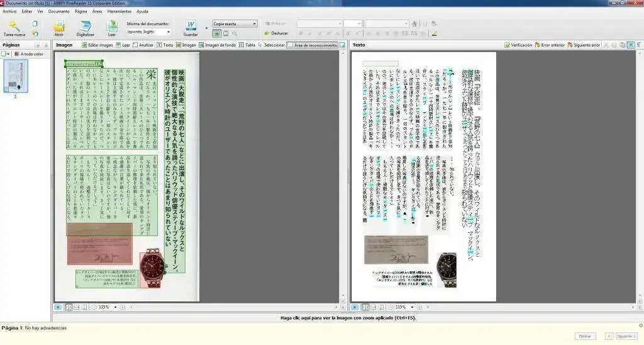This screenshot has width=644, height=345.
Task: Toggle the A todo color page mode
Action: [29, 54]
